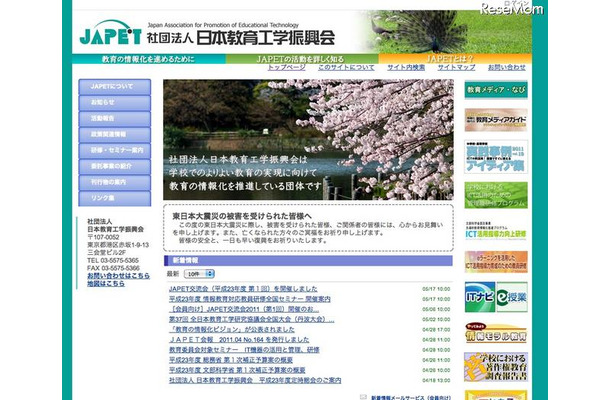Open the 教育メディア・なび banner

pos(496,90)
